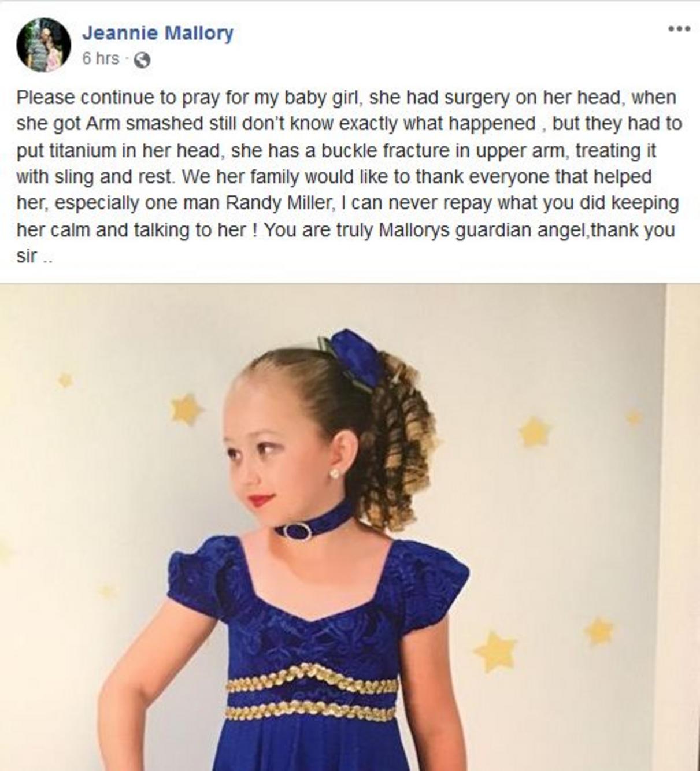Click the gold braided waist trim on dress
The height and width of the screenshot is (771, 700).
[x=312, y=692]
